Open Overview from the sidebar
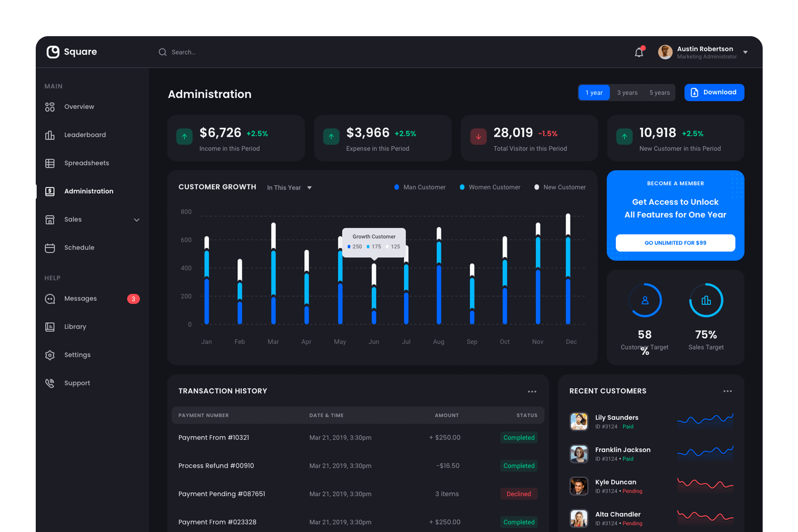Viewport: 798px width, 532px height. [x=79, y=107]
